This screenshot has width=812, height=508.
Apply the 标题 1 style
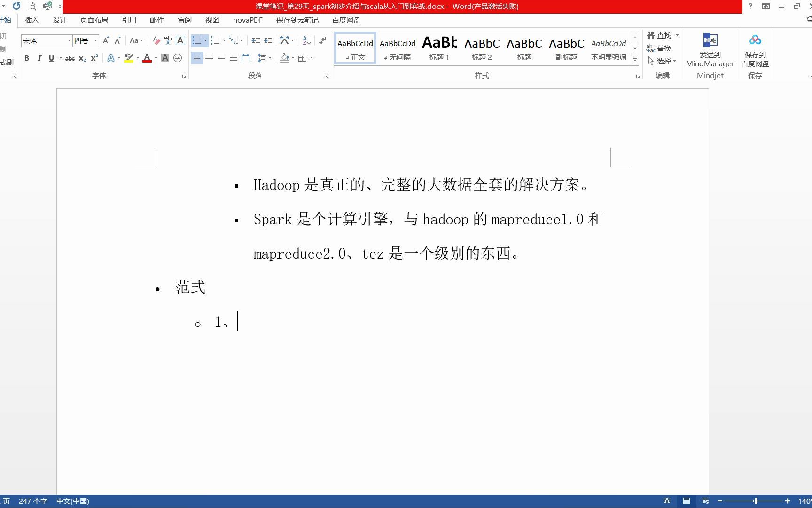point(439,48)
